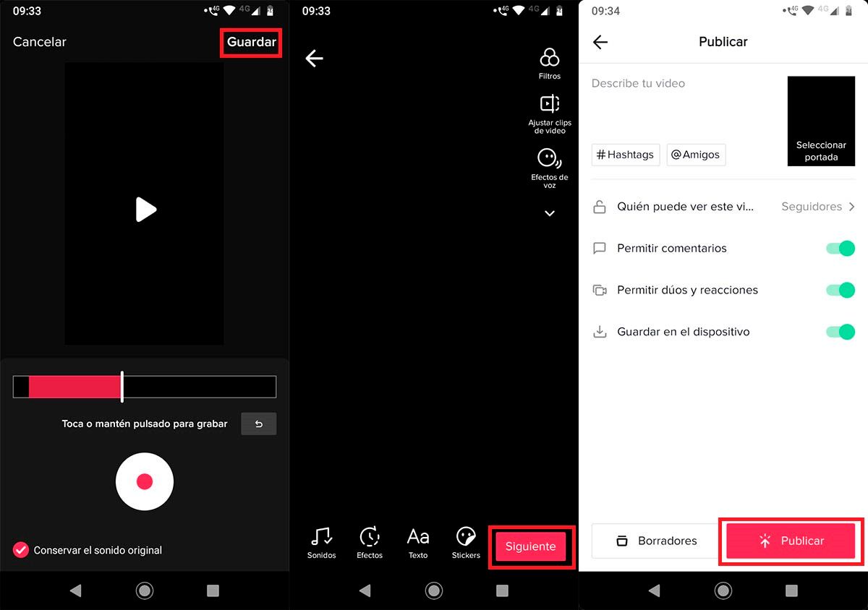Tap Android home button on first screen
Viewport: 868px width, 610px height.
coord(145,590)
